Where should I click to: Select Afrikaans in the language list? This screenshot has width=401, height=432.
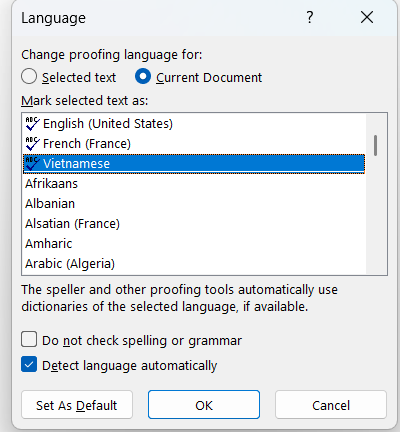click(x=194, y=184)
